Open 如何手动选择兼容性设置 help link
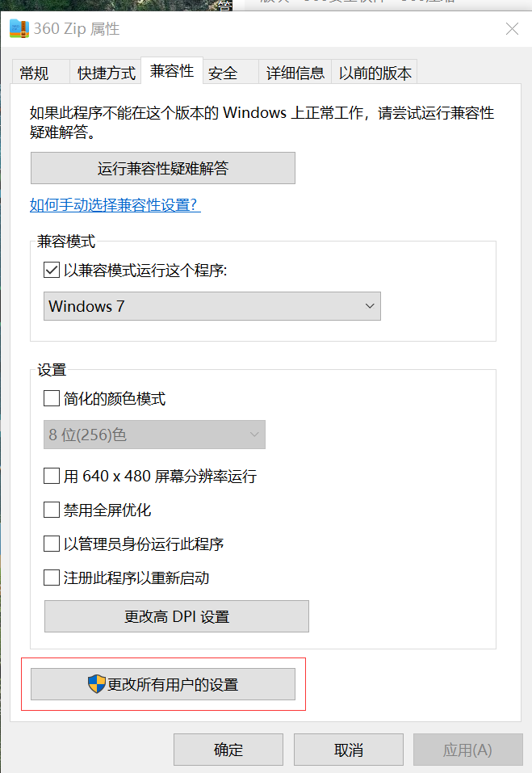 (x=115, y=204)
